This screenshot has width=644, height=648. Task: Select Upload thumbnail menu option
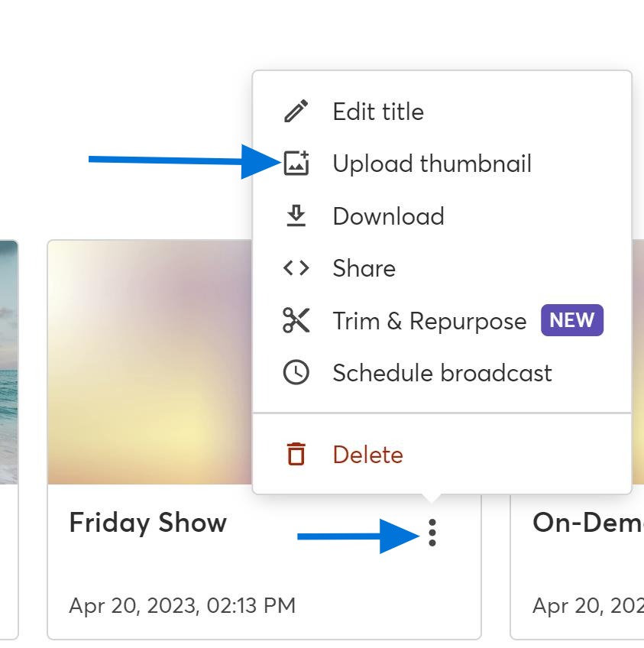tap(432, 163)
